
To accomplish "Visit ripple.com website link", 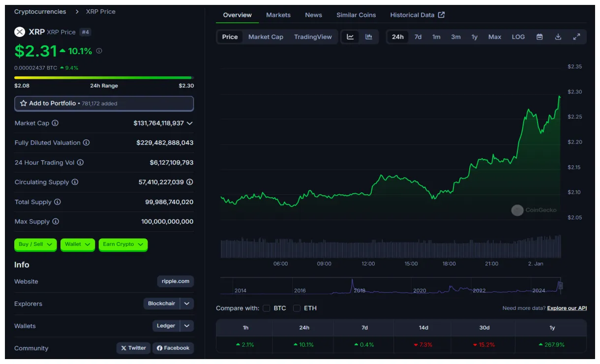I will [175, 281].
